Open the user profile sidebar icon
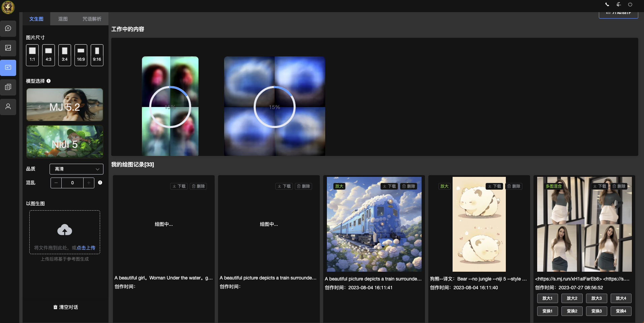 8,107
